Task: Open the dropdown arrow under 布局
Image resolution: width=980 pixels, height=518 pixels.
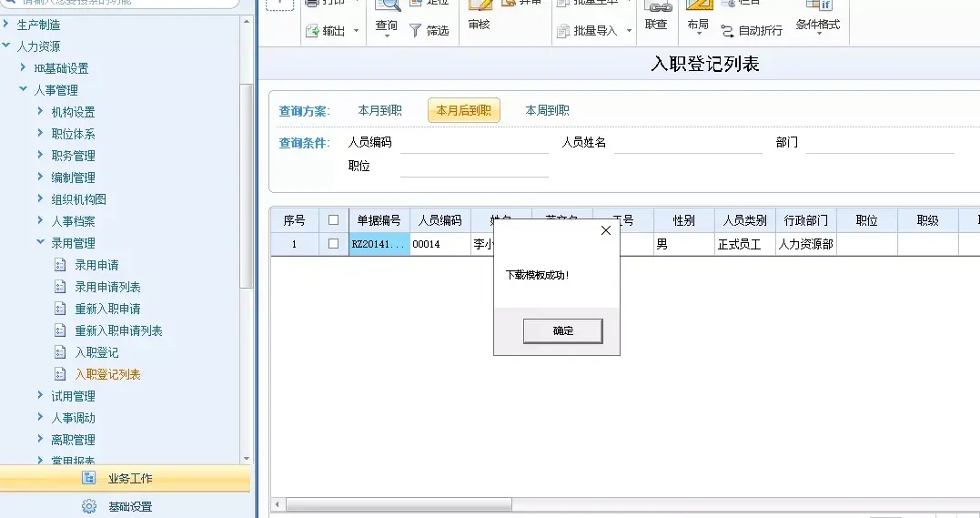Action: click(698, 35)
